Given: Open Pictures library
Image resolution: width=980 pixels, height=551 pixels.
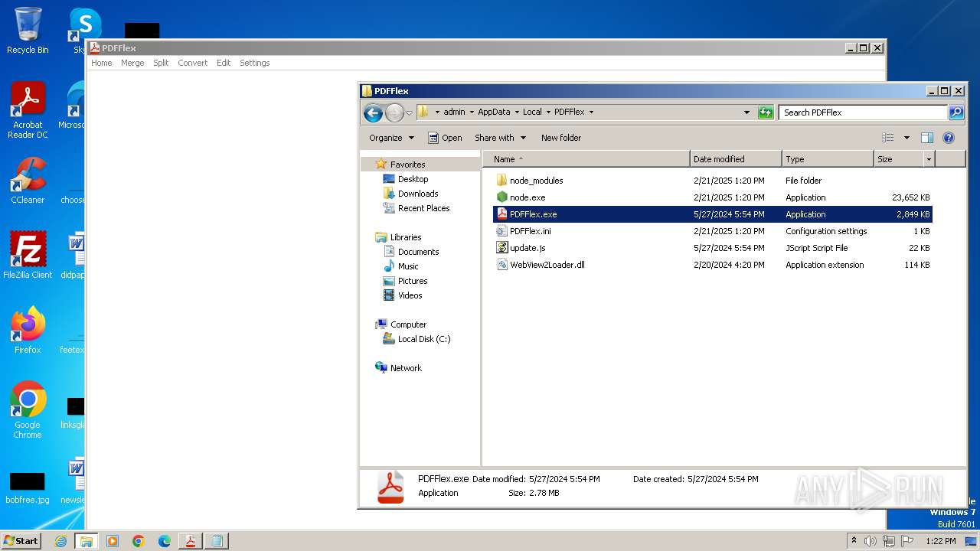Looking at the screenshot, I should (x=413, y=281).
